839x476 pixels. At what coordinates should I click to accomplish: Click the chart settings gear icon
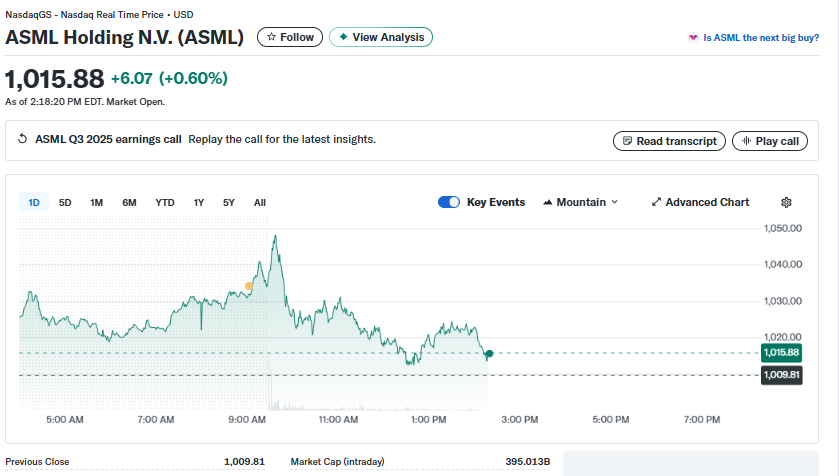786,202
